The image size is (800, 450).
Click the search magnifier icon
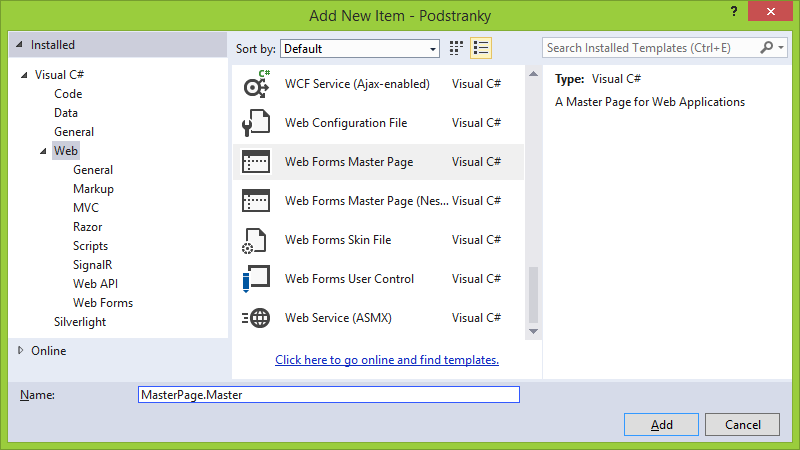coord(766,48)
